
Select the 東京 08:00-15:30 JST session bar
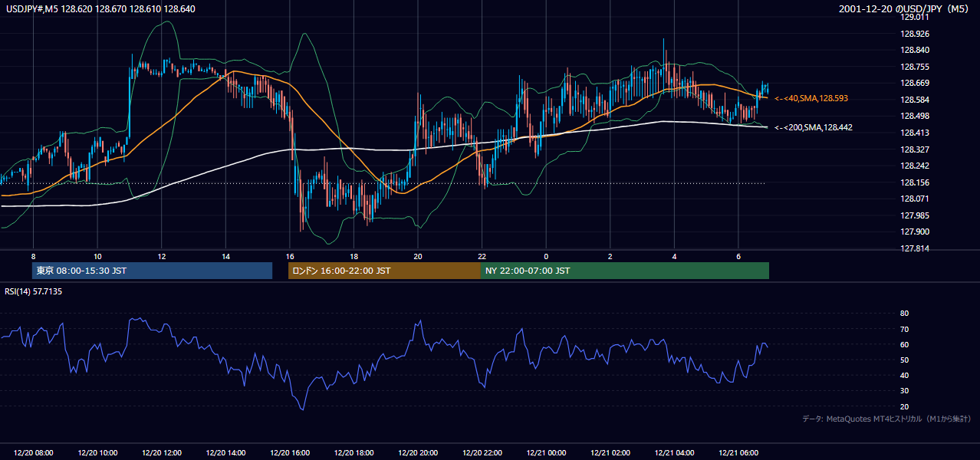coord(152,271)
